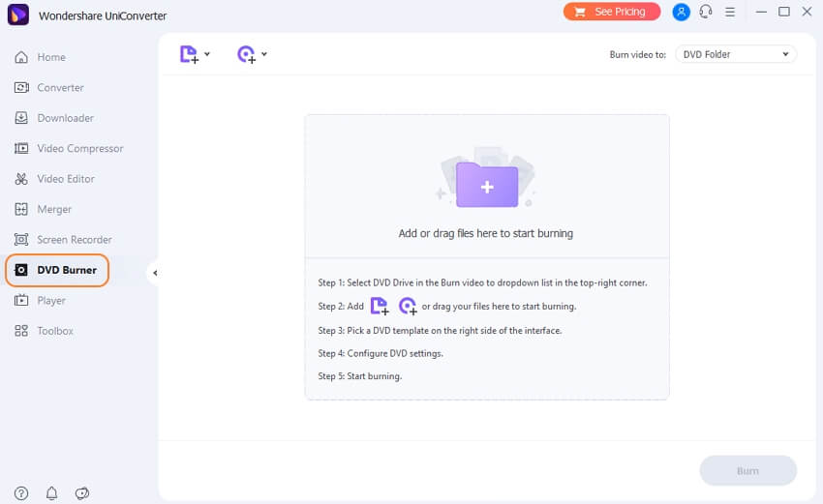Click the shopping cart icon on pricing
The width and height of the screenshot is (823, 504).
[579, 12]
